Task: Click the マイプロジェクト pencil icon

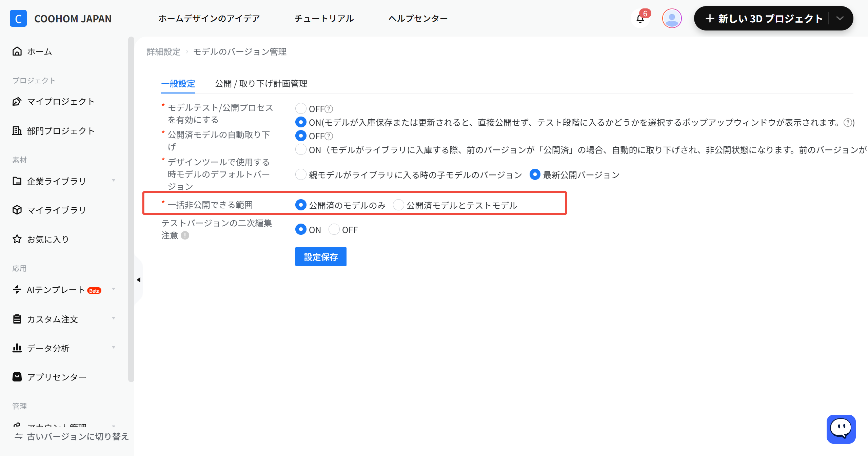Action: coord(17,101)
